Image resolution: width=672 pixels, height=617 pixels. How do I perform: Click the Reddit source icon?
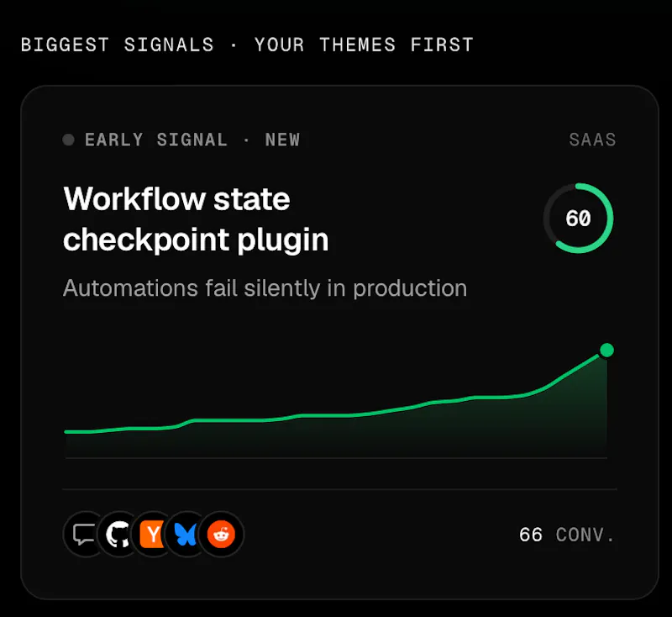(221, 535)
